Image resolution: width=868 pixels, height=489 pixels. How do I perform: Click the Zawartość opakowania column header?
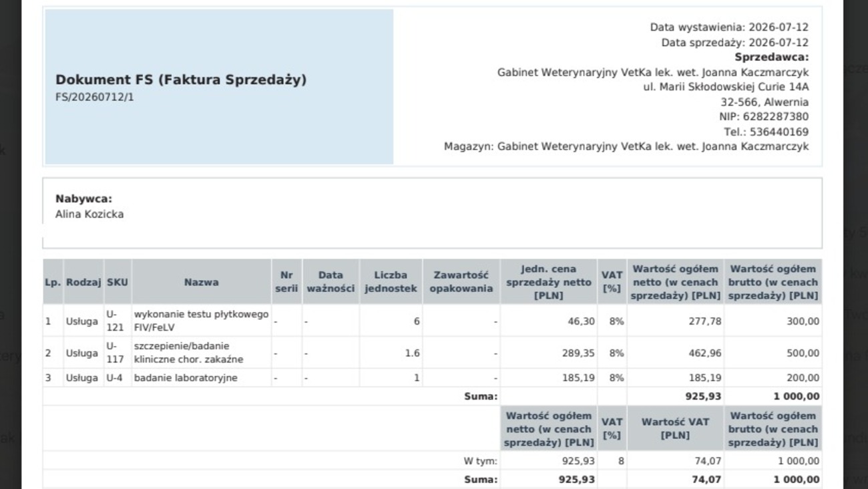(461, 282)
